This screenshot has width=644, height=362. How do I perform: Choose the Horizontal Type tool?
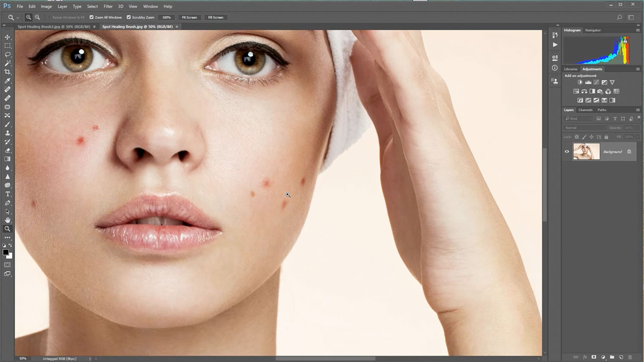coord(7,194)
